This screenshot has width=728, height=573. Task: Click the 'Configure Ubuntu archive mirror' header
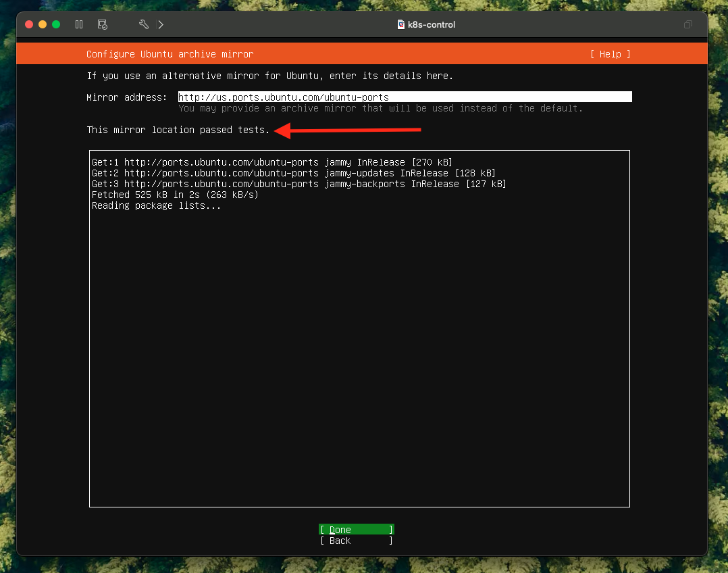coord(170,54)
